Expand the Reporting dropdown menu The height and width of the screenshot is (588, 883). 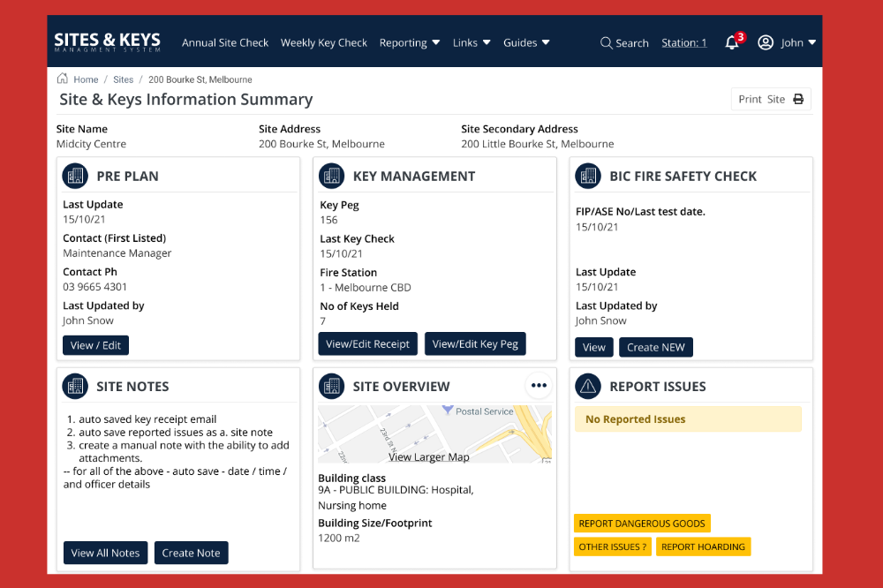point(410,42)
